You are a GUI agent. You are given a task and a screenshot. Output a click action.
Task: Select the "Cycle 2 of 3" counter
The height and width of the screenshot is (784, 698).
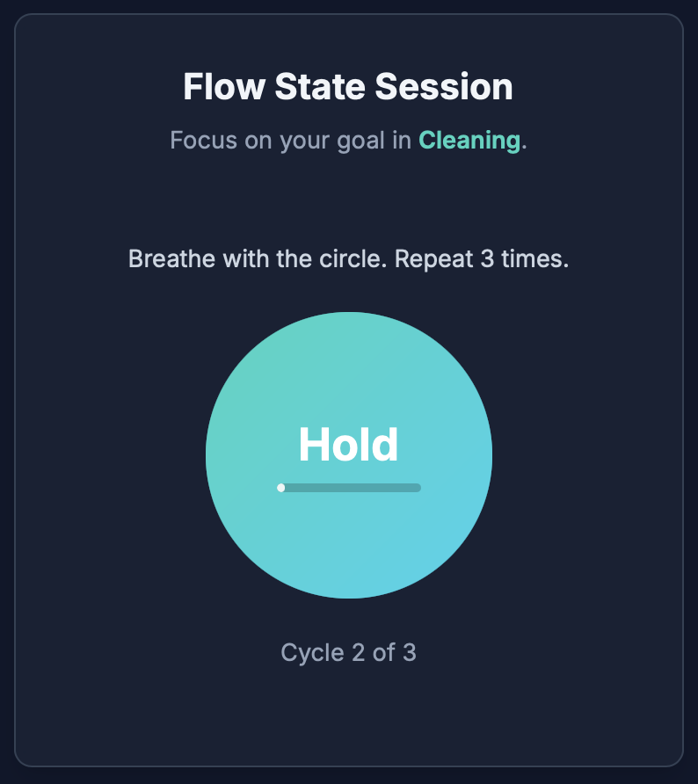coord(348,653)
